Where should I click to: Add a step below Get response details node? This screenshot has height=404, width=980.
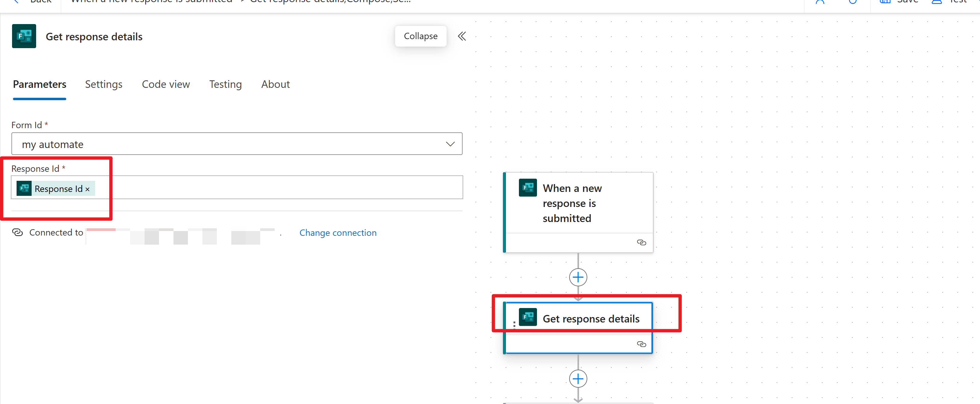[578, 378]
